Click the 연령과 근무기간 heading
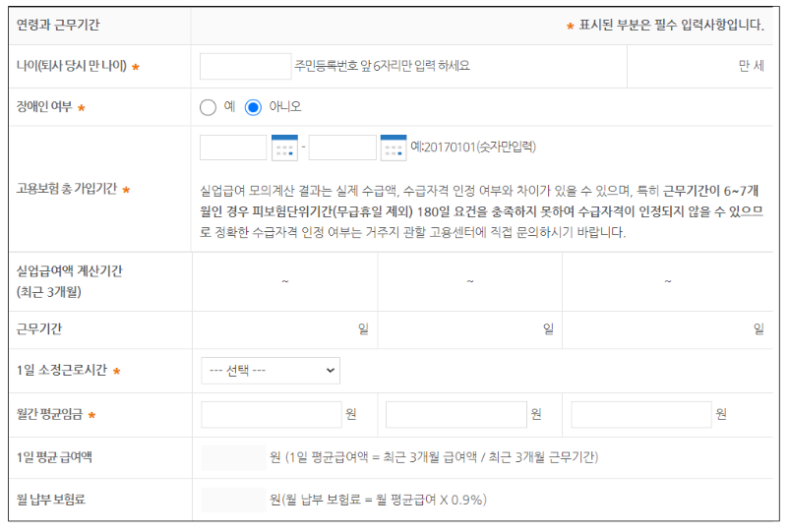 pos(58,25)
